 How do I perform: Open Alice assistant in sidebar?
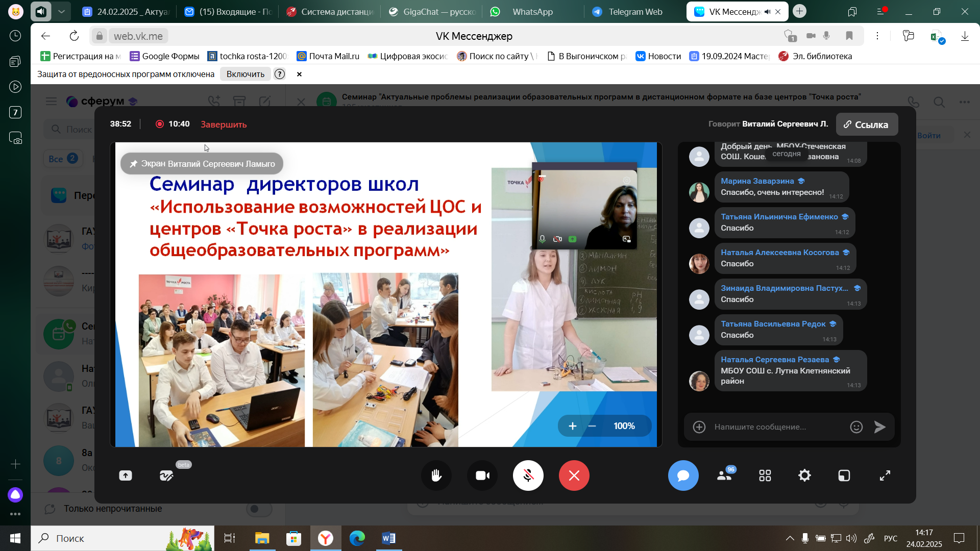15,494
